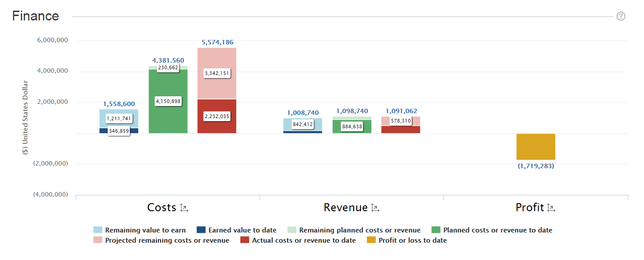Open the Revenue drill-down icon
The height and width of the screenshot is (260, 644).
coord(375,208)
